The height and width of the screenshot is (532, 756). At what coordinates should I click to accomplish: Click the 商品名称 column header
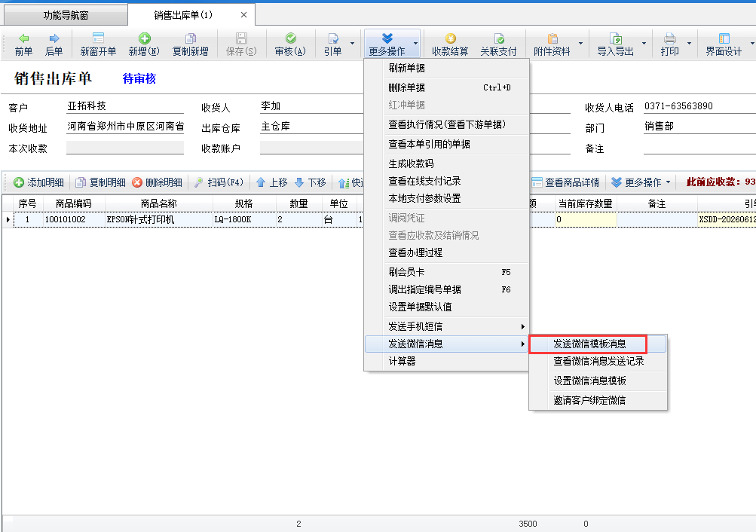[158, 204]
